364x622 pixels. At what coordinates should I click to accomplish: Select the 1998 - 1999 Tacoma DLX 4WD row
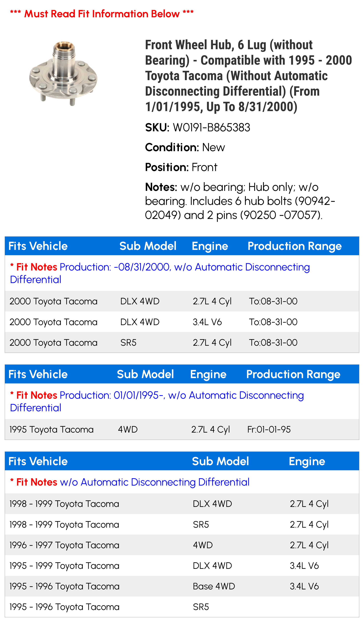pos(182,504)
